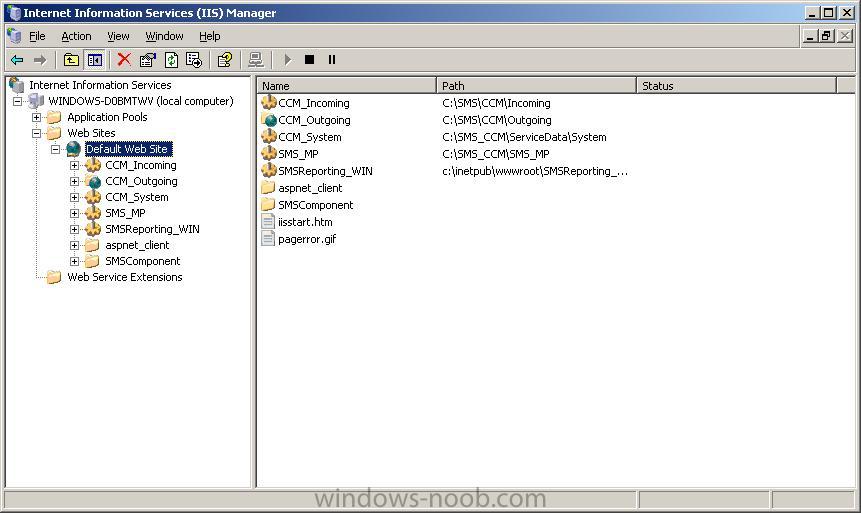
Task: Select the iisstart.htm name in list
Action: 305,222
